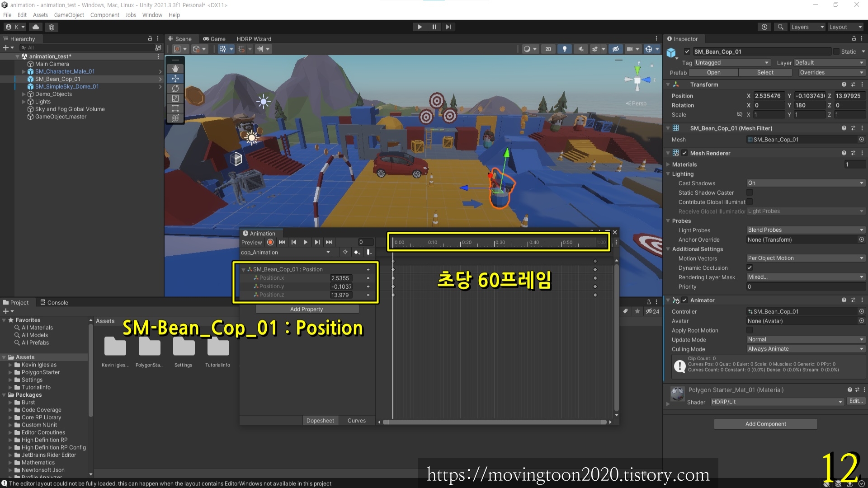Enable animation Record mode button
The height and width of the screenshot is (488, 868).
(270, 242)
